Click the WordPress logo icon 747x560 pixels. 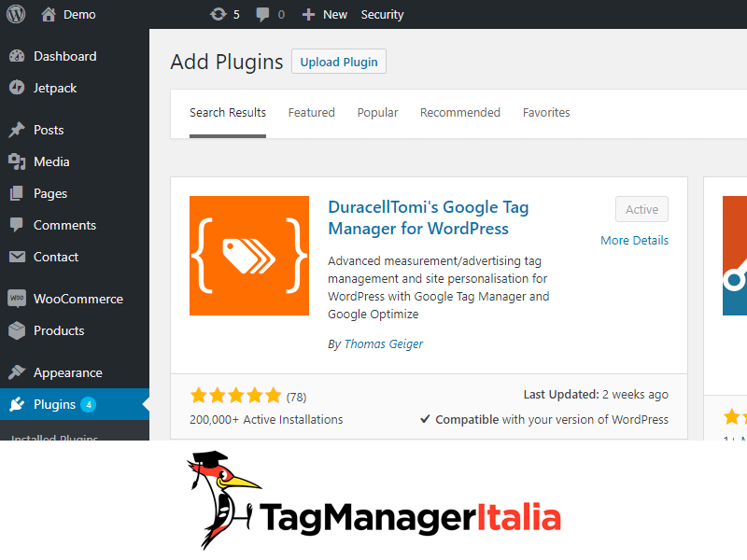pyautogui.click(x=16, y=14)
